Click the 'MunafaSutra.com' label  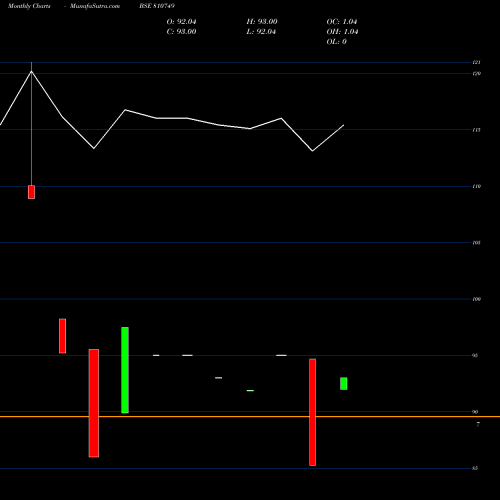(95, 6)
